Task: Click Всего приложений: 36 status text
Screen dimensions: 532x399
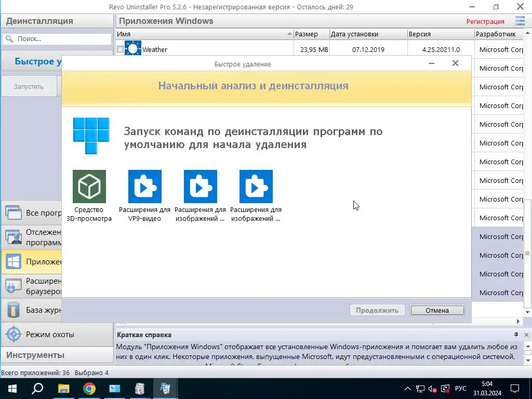Action: (35, 373)
